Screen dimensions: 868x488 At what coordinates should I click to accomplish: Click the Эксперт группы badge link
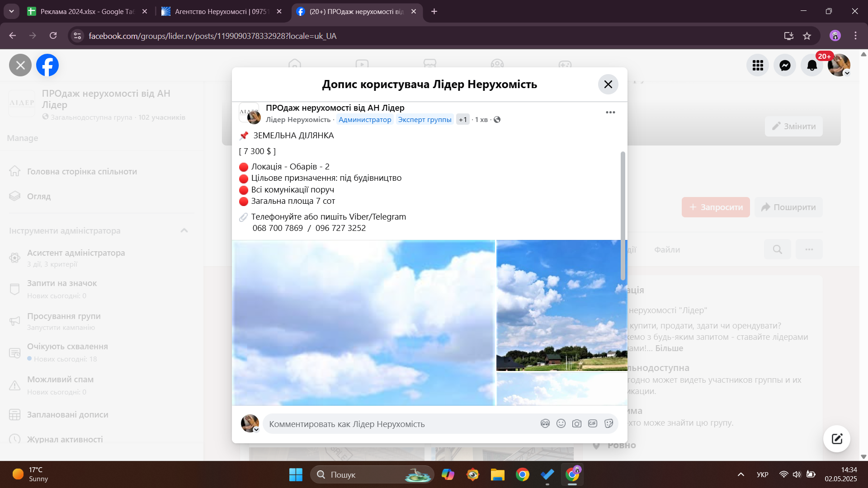425,120
